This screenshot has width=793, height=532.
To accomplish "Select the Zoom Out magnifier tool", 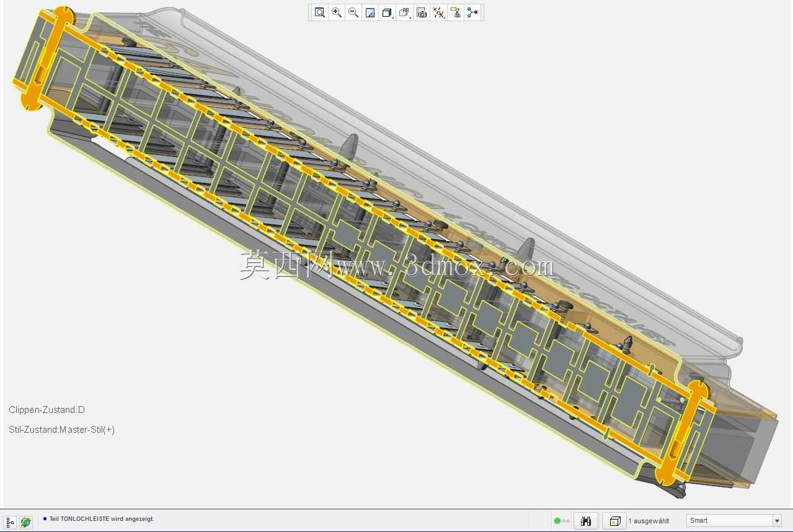I will click(x=353, y=12).
